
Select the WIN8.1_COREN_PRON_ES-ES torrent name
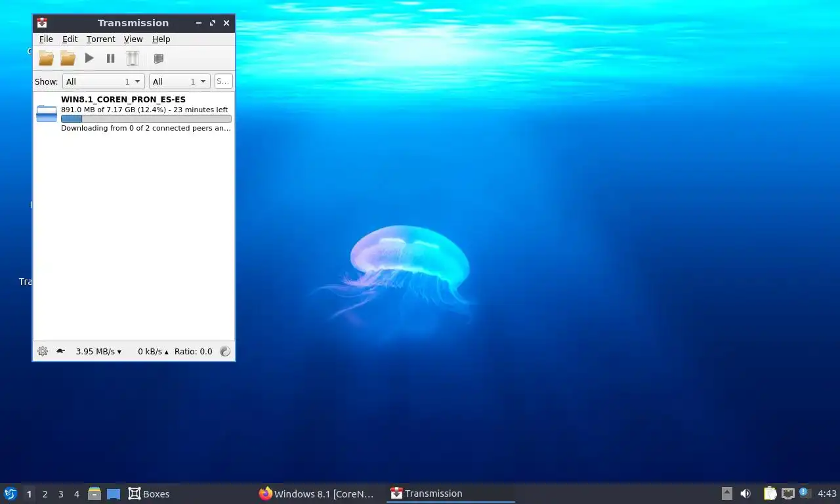(x=123, y=100)
